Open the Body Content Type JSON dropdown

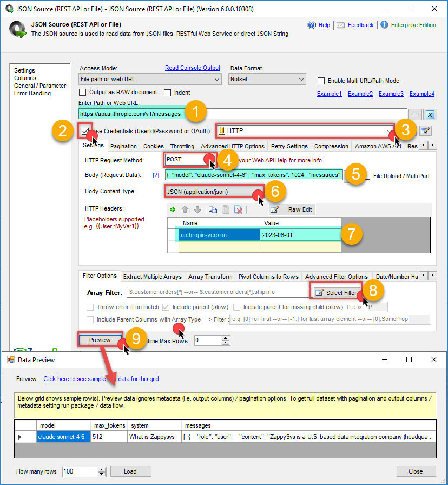(214, 191)
